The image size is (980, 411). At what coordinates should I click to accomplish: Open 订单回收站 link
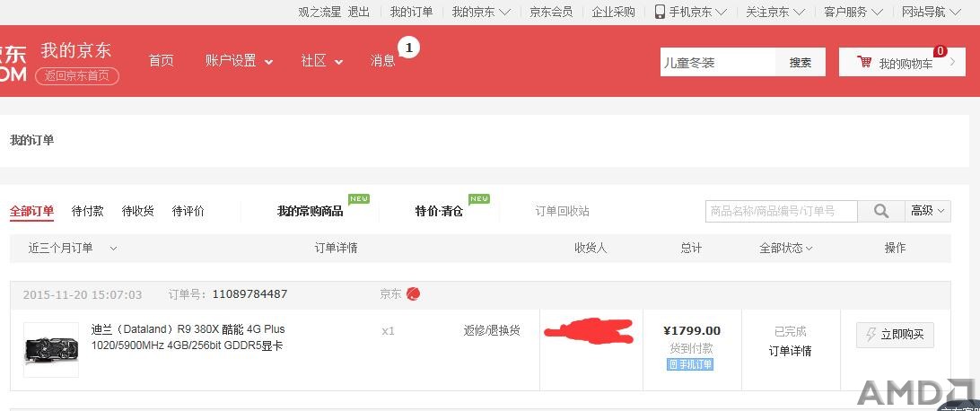coord(562,211)
